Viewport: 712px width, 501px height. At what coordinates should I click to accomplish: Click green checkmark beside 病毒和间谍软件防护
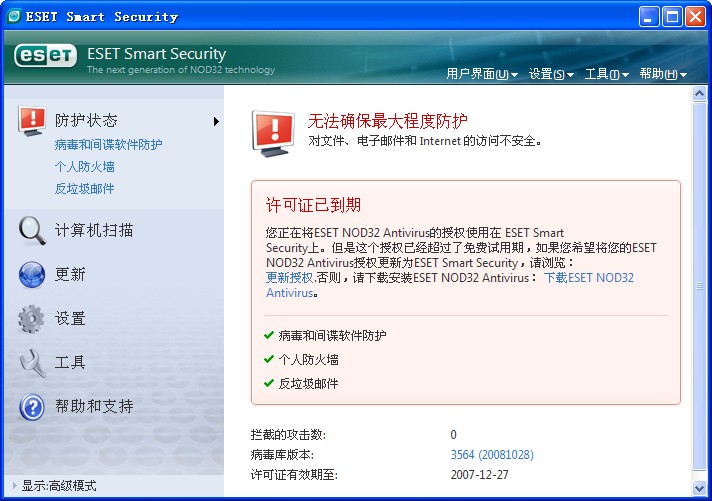tap(268, 335)
